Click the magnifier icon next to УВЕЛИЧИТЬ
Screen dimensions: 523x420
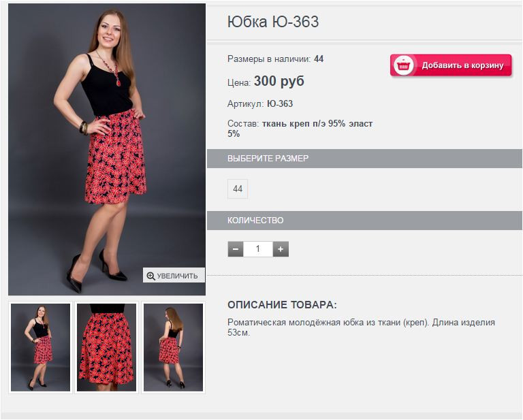tap(150, 276)
